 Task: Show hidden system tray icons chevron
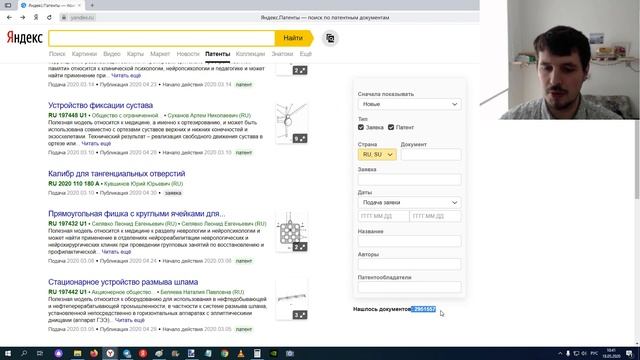coord(560,353)
